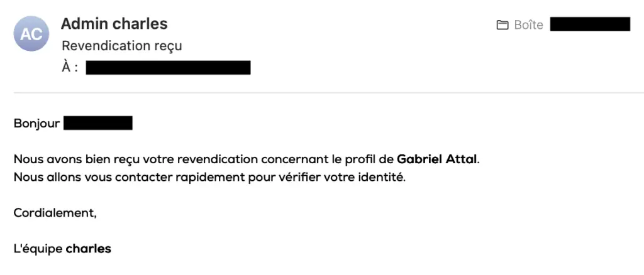Select the sender name Admin charles

click(x=114, y=24)
